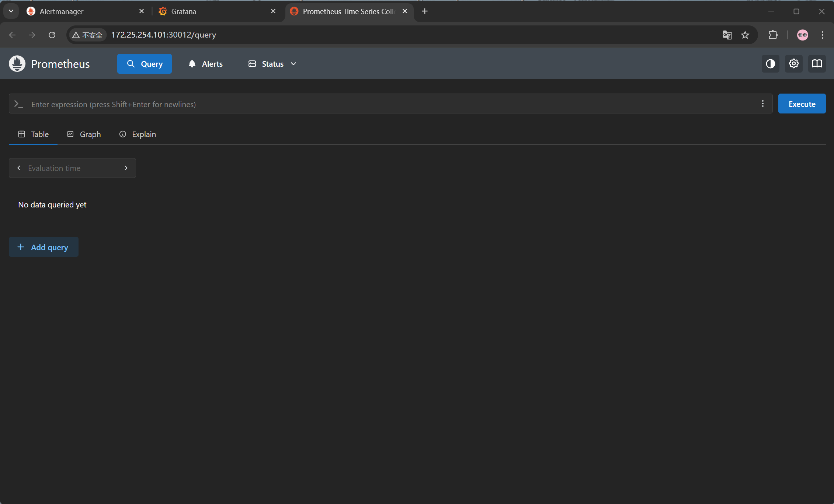
Task: Step evaluation time forward with the right chevron
Action: pos(126,168)
